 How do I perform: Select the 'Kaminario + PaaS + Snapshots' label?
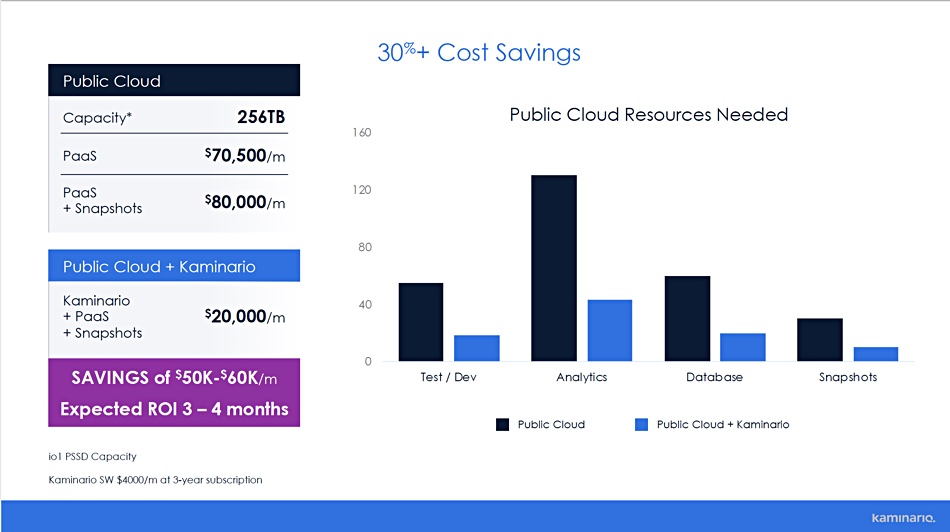coord(102,317)
